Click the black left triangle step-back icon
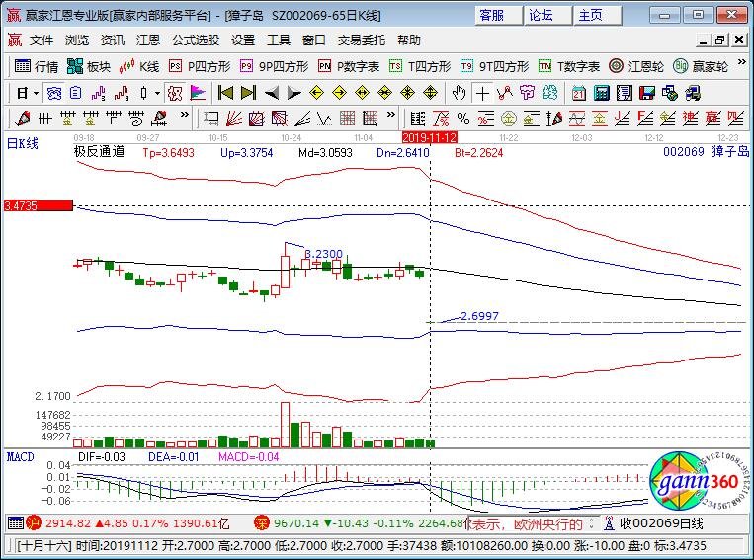This screenshot has width=754, height=560. point(271,93)
